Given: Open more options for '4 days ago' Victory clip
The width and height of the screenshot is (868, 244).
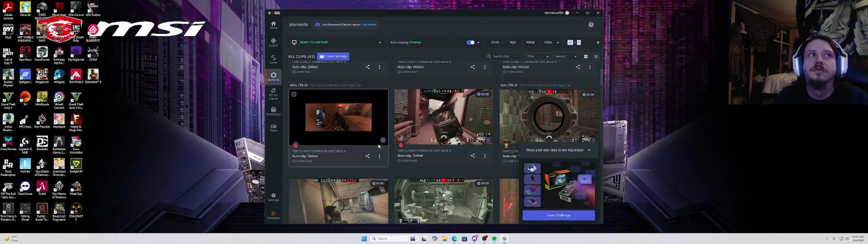Looking at the screenshot, I should [x=590, y=67].
